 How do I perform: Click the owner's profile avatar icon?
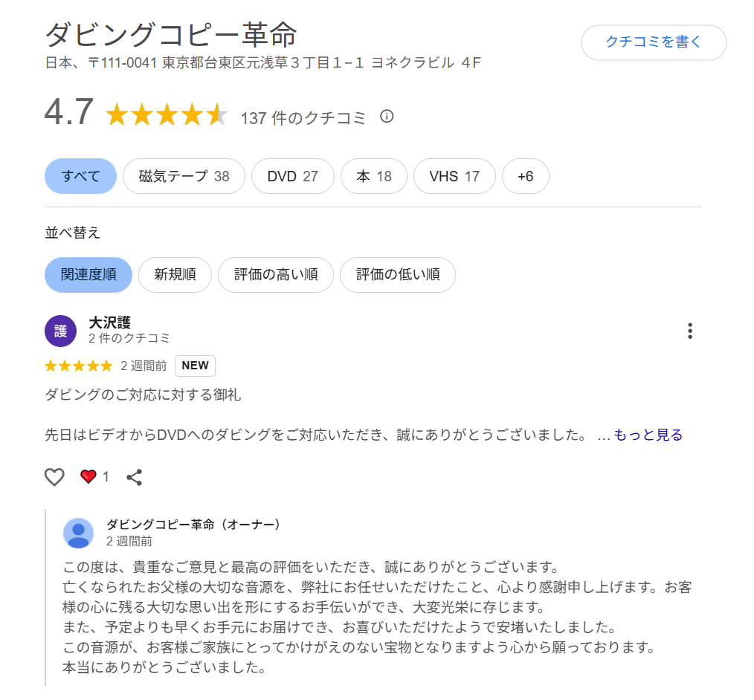tap(78, 530)
